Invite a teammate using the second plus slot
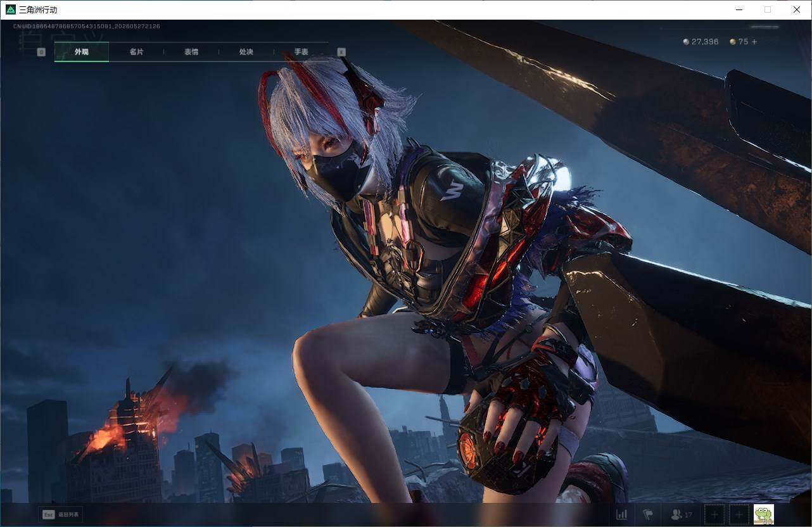 click(739, 514)
